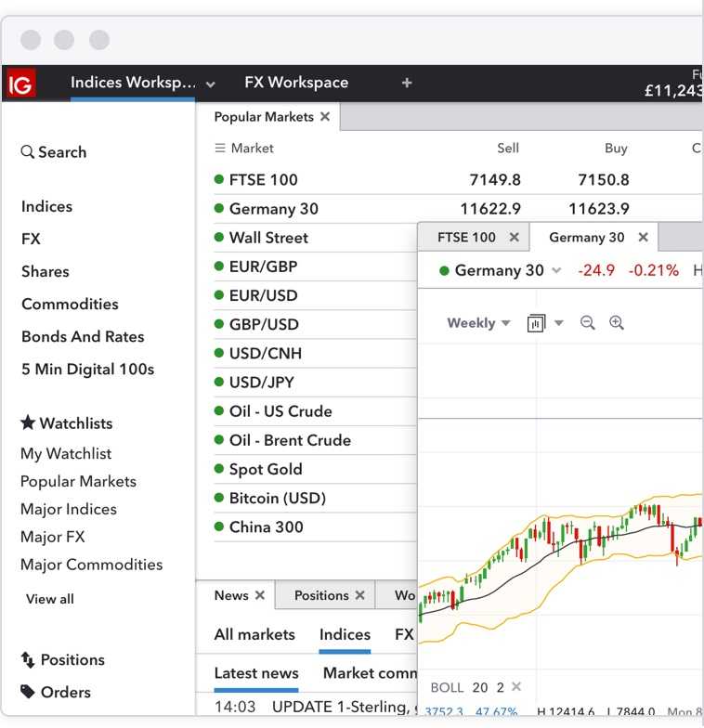
Task: Select the Positions tab in bottom panel
Action: tap(321, 595)
